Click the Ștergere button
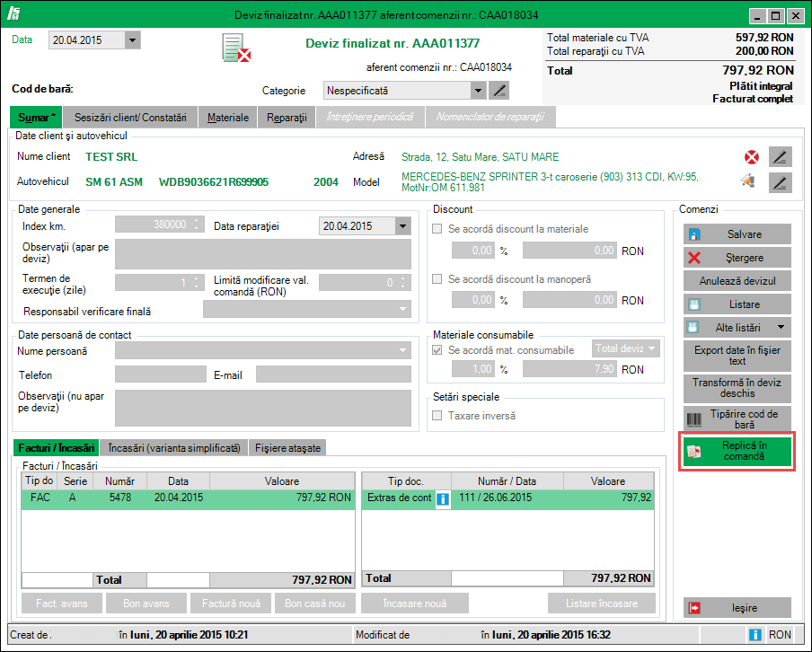This screenshot has height=652, width=812. [x=737, y=258]
